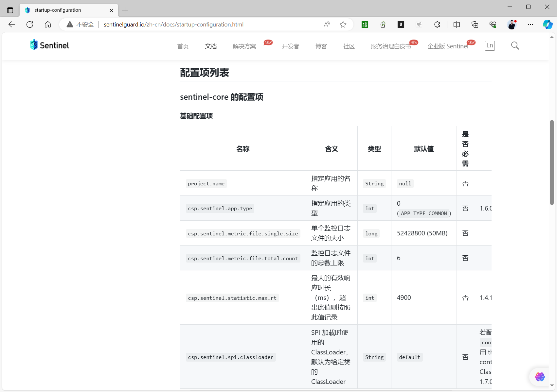
Task: Open the gray bird extension icon
Action: 419,25
